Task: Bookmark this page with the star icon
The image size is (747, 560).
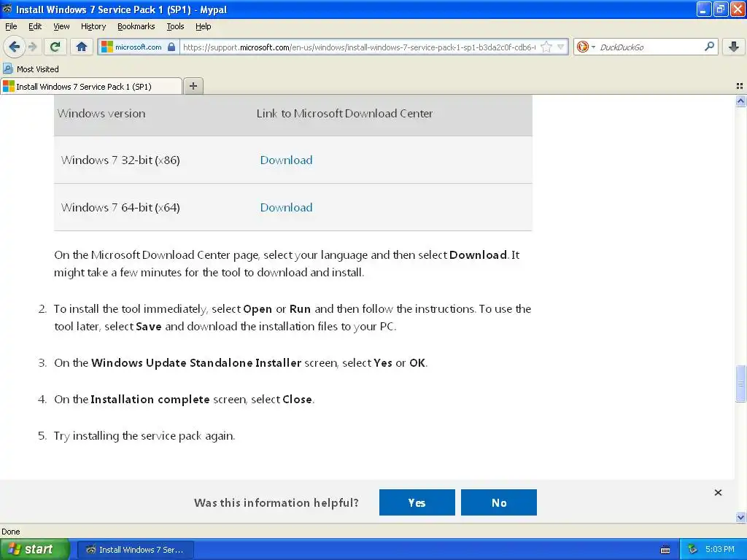Action: (x=546, y=47)
